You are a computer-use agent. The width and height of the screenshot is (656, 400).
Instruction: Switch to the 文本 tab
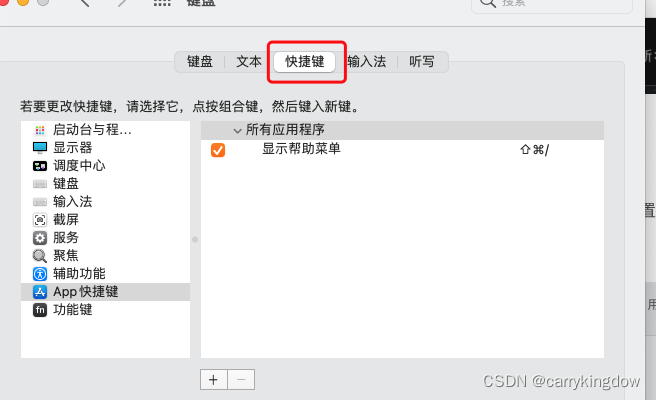[x=249, y=62]
